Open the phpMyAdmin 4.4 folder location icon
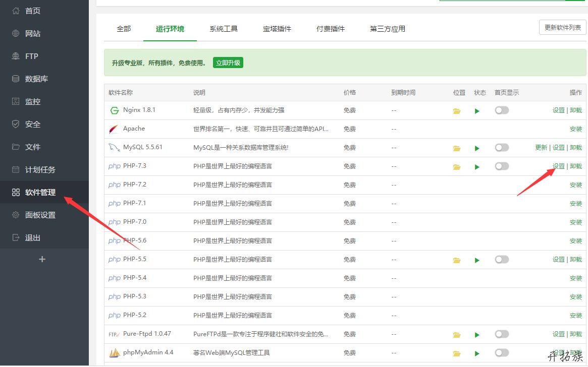This screenshot has height=367, width=588. [457, 353]
